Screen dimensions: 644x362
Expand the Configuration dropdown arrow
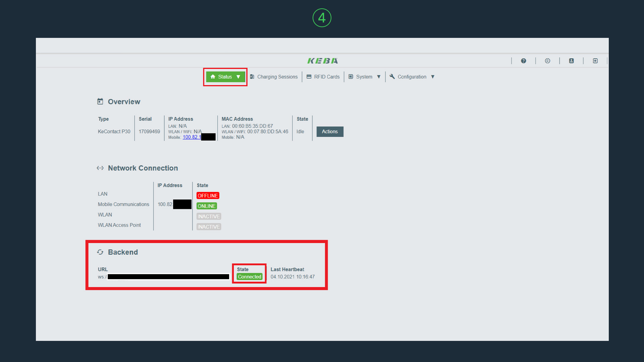coord(433,77)
